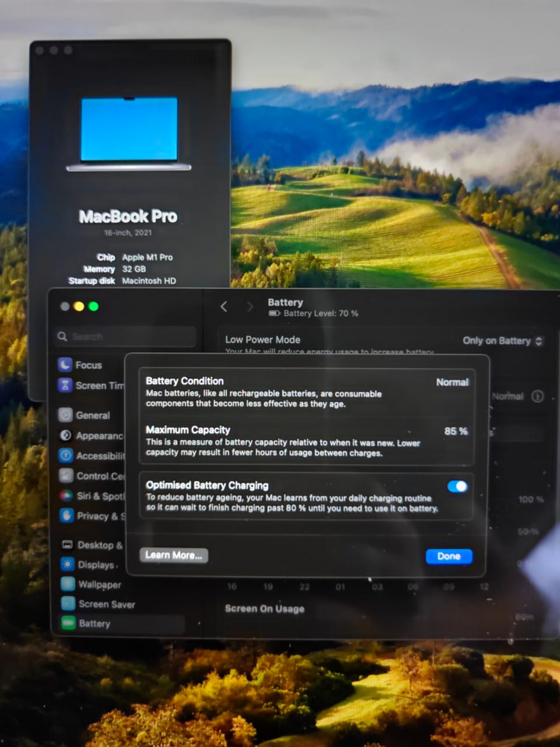This screenshot has height=747, width=560.
Task: Select the General gear icon
Action: click(65, 415)
